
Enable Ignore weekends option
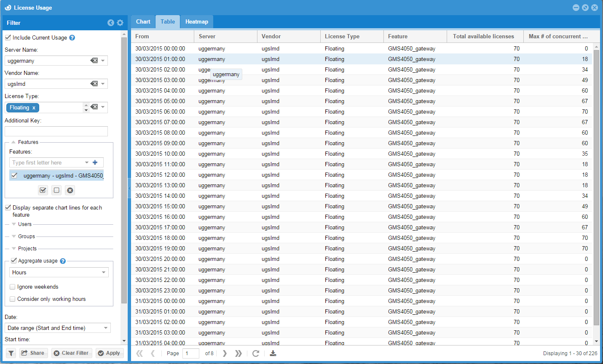point(13,287)
